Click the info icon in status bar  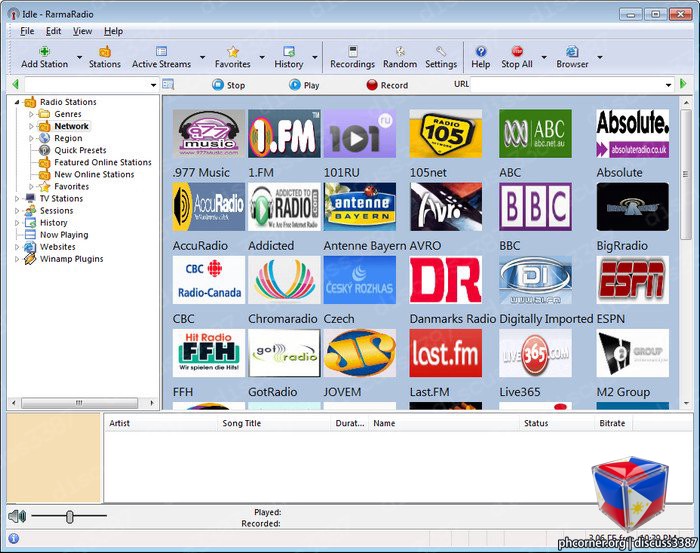tap(14, 539)
